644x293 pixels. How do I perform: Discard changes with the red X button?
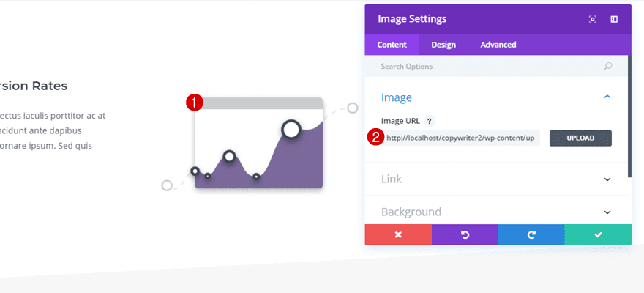click(398, 234)
